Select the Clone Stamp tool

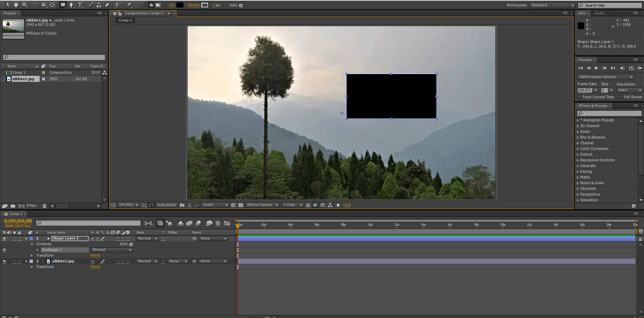99,5
